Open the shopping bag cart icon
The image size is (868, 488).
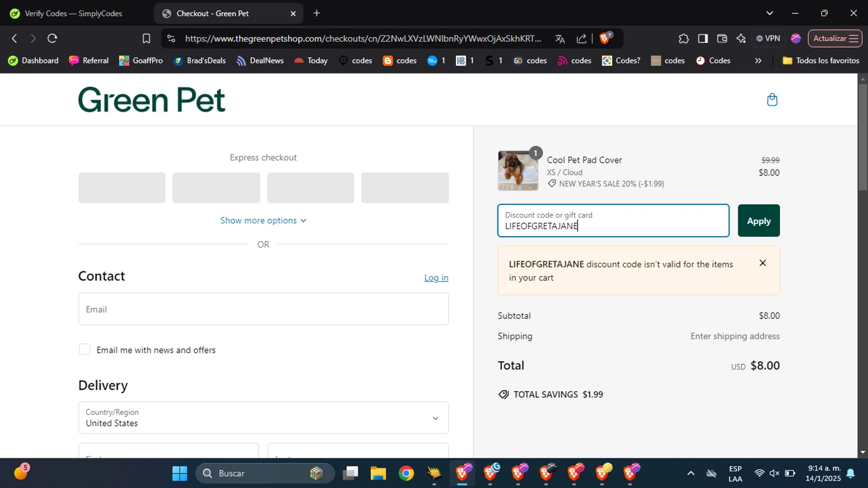point(772,100)
